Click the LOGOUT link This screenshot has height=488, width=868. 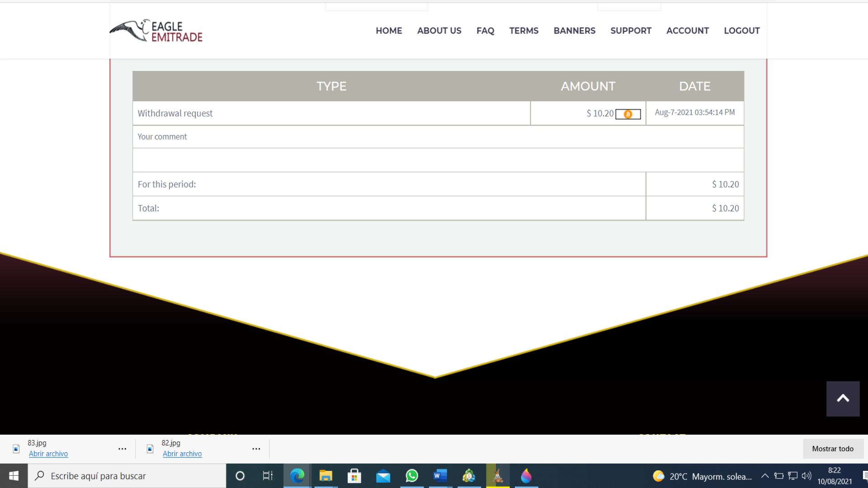pyautogui.click(x=741, y=31)
